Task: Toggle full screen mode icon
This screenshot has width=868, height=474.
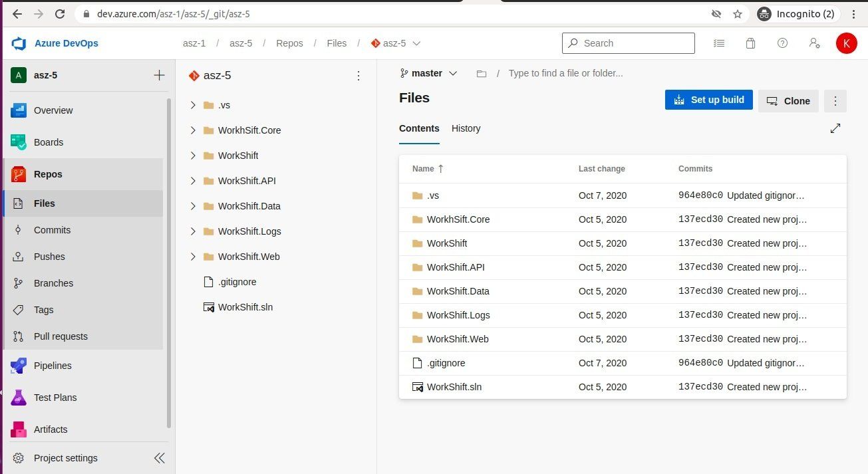Action: point(835,128)
